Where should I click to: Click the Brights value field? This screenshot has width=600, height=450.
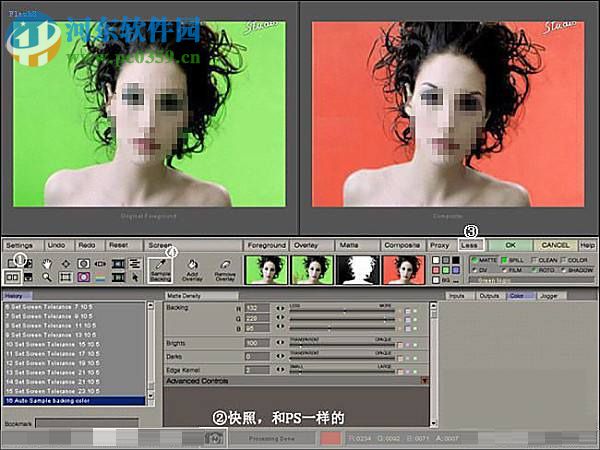click(x=257, y=343)
